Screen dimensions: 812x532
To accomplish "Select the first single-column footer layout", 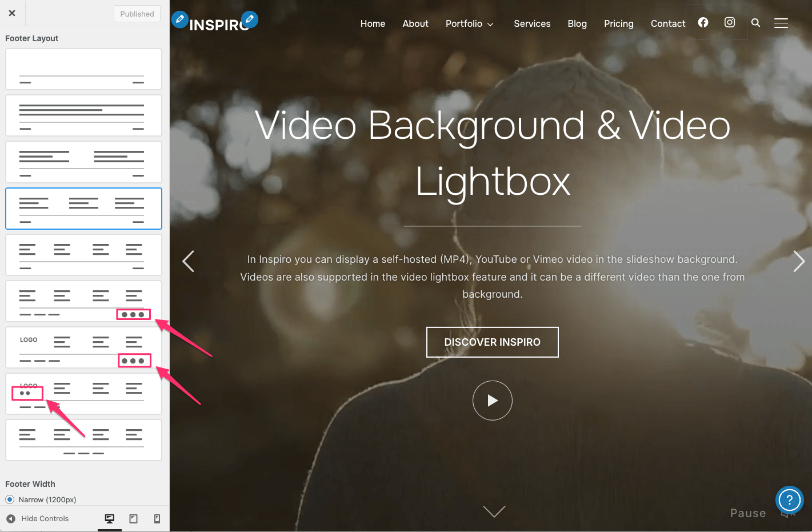I will (83, 69).
